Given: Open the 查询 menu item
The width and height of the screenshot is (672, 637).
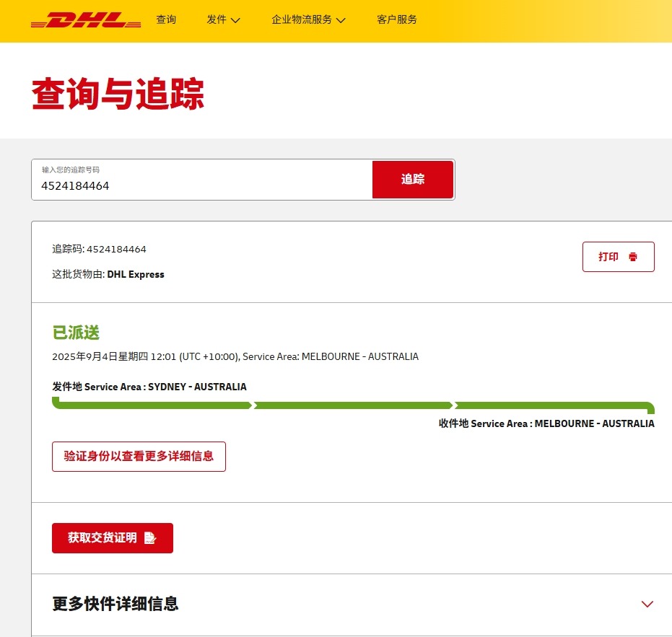Looking at the screenshot, I should click(x=166, y=19).
